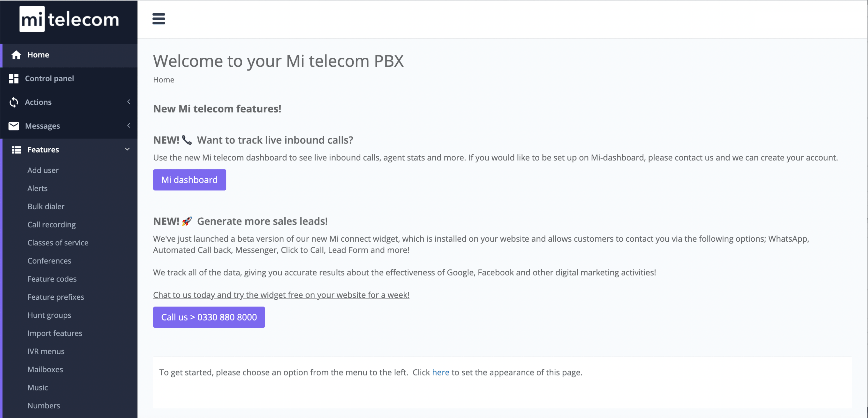The height and width of the screenshot is (418, 868).
Task: Open the Call recording menu item
Action: pos(52,224)
